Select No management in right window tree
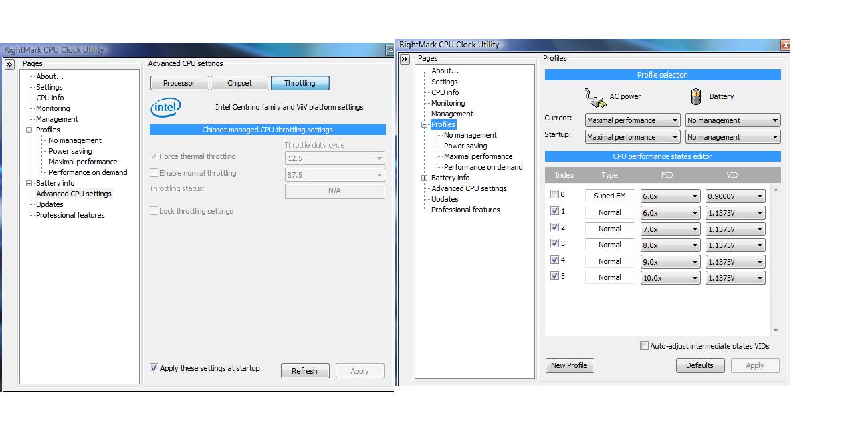The width and height of the screenshot is (868, 443). pos(470,135)
